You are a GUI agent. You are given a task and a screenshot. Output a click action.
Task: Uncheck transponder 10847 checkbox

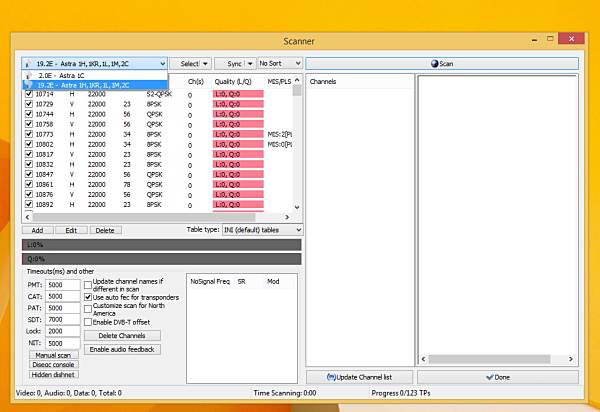point(29,174)
